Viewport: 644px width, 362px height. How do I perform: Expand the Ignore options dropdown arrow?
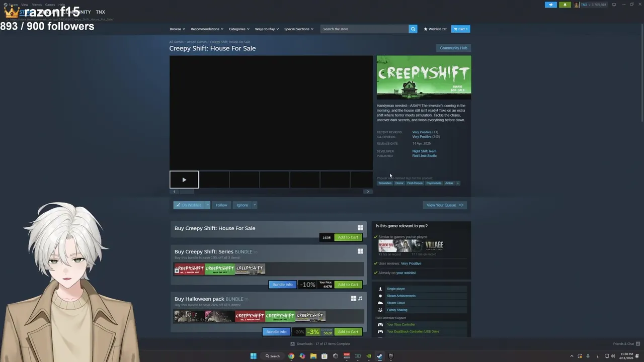(x=255, y=205)
